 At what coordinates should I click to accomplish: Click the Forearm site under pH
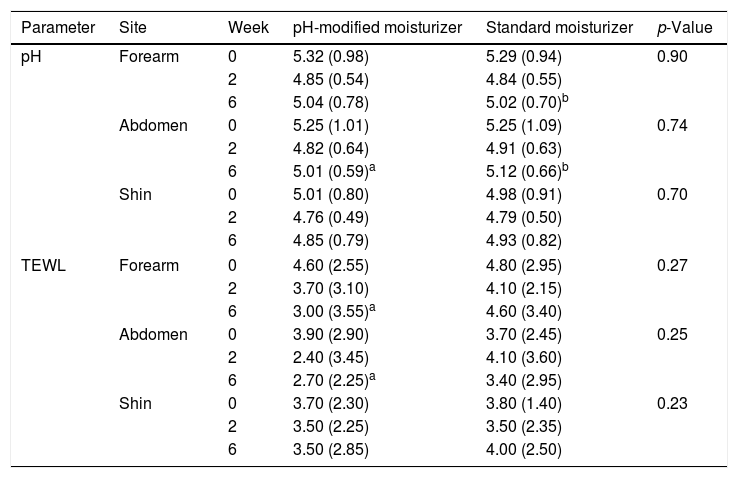(148, 56)
